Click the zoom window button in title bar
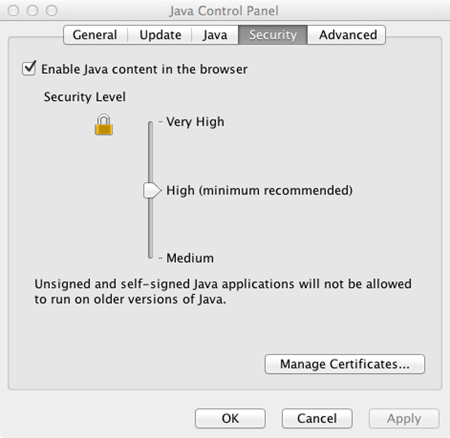The image size is (450, 438). click(52, 10)
